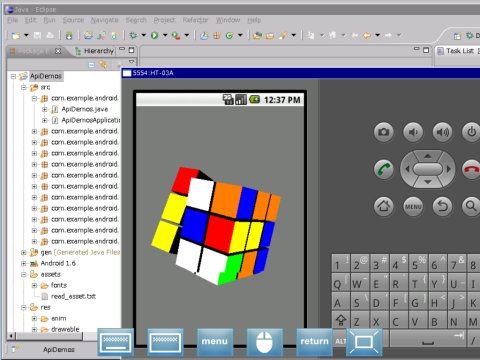Click the New wizard toolbar icon
The height and width of the screenshot is (360, 480).
(15, 35)
